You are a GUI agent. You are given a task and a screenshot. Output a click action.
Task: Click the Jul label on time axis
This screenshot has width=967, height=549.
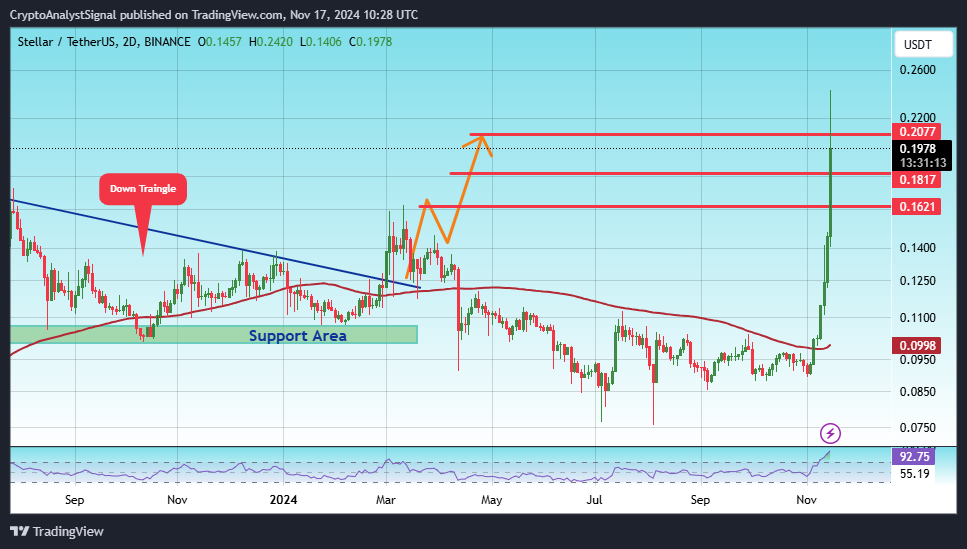coord(595,500)
